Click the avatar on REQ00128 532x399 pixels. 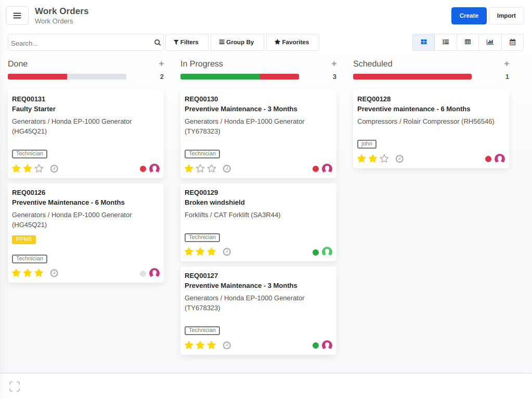click(x=500, y=158)
